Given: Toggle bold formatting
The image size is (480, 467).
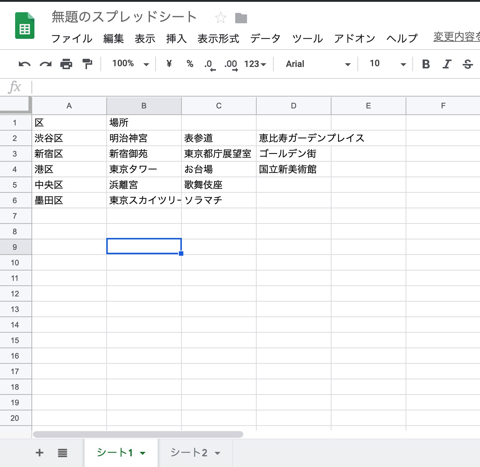Looking at the screenshot, I should coord(426,64).
